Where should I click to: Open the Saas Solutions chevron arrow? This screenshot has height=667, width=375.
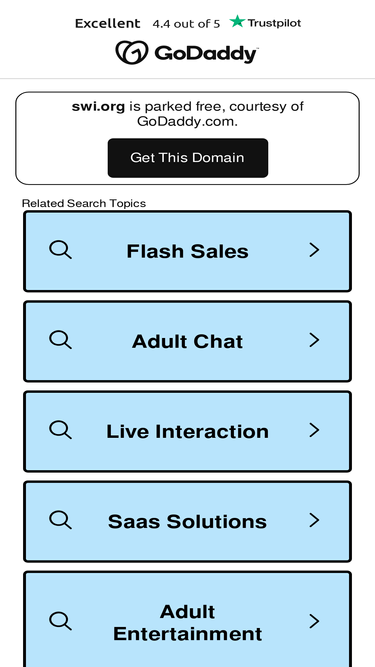[x=314, y=520]
